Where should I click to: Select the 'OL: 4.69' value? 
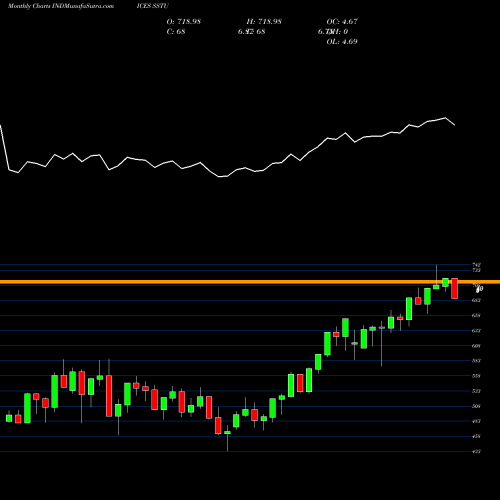(x=342, y=41)
